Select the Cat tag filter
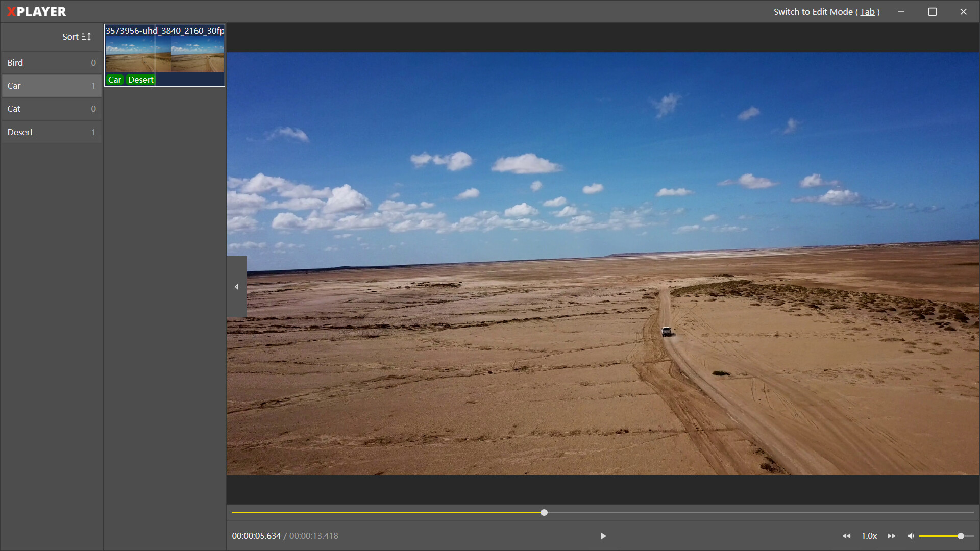 [51, 109]
